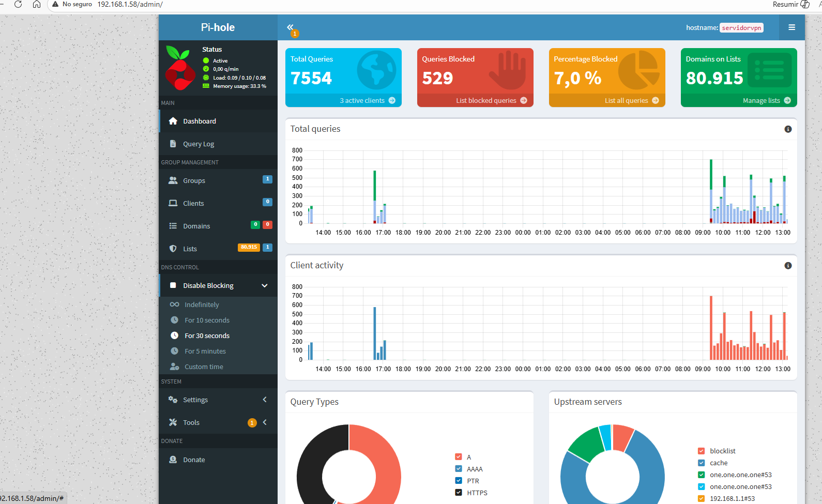822x504 pixels.
Task: Expand the Settings submenu
Action: coord(264,400)
